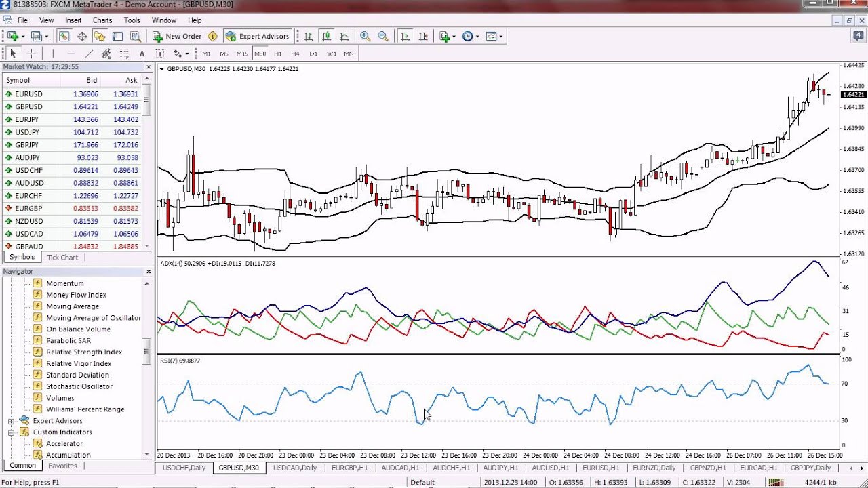Image resolution: width=868 pixels, height=488 pixels.
Task: Open the Profiles toolbar icon
Action: pyautogui.click(x=36, y=37)
